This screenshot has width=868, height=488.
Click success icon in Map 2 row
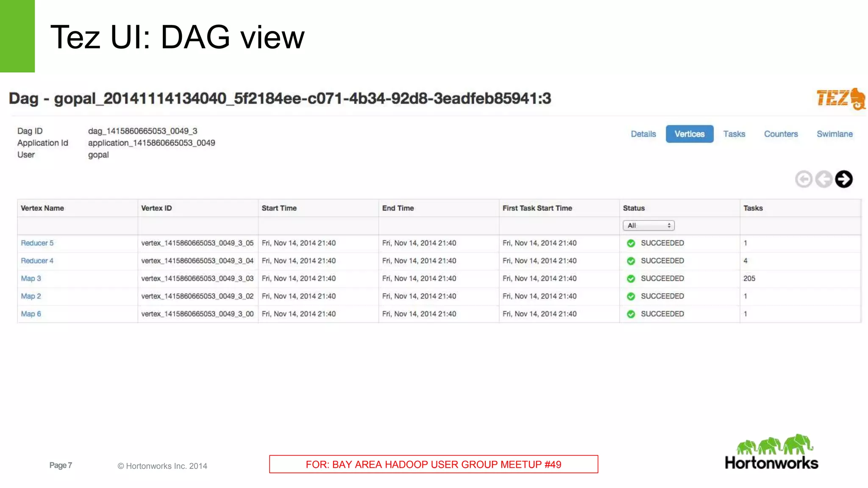[x=631, y=297]
